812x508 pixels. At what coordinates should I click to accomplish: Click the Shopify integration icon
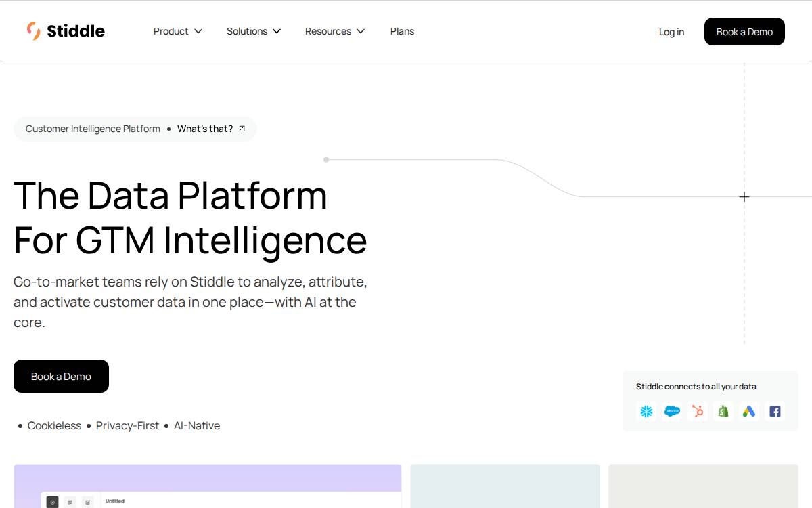point(723,411)
